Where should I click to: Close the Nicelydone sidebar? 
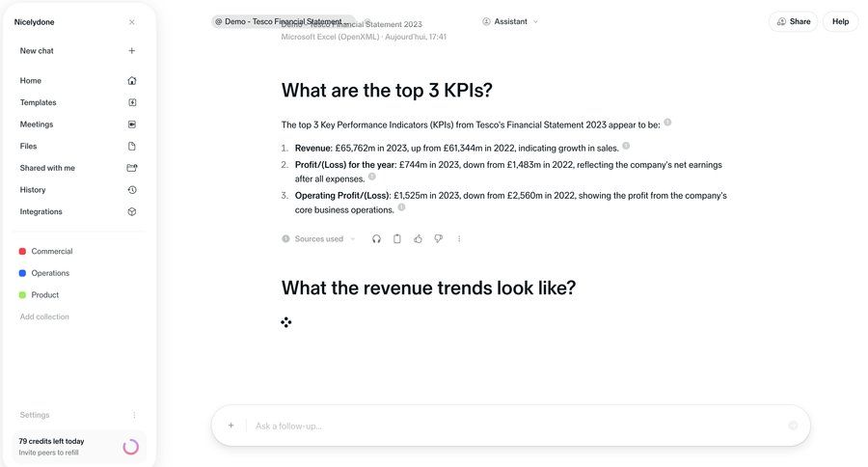click(132, 22)
